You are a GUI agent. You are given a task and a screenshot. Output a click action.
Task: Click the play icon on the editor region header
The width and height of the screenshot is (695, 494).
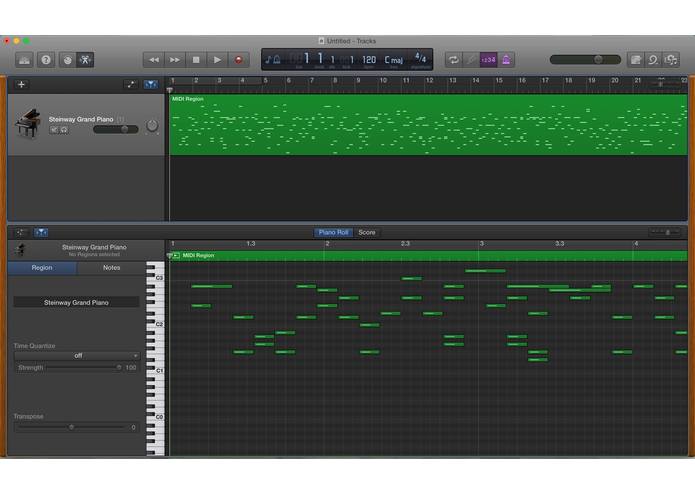[x=176, y=256]
